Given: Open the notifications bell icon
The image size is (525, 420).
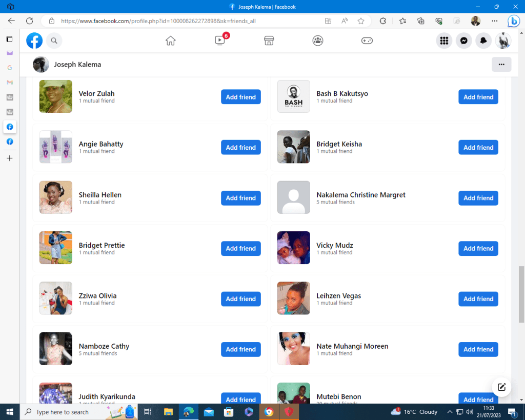Looking at the screenshot, I should pyautogui.click(x=483, y=41).
